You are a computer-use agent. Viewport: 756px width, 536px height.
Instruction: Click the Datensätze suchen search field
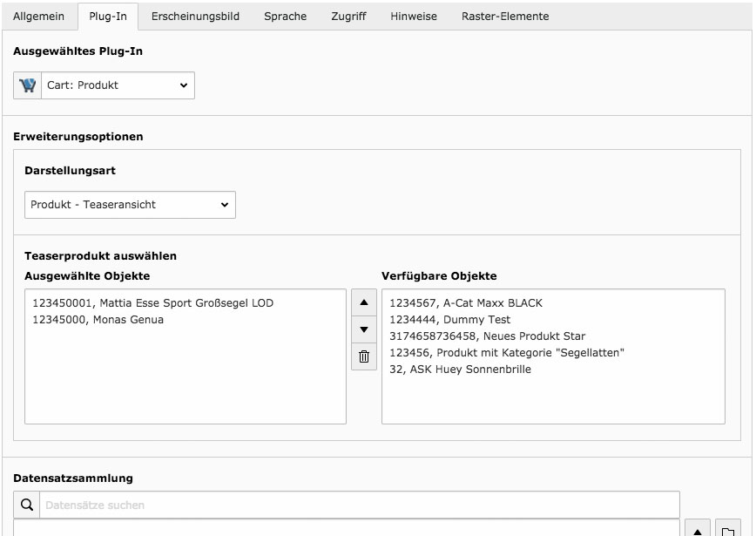[x=360, y=505]
